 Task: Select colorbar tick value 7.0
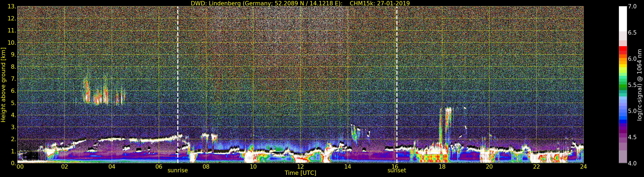[x=632, y=6]
